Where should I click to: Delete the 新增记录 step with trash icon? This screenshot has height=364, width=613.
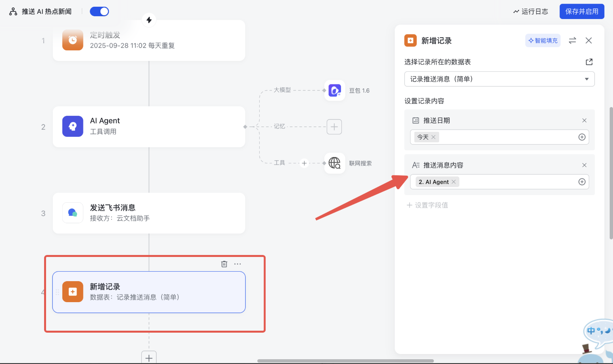click(x=224, y=264)
